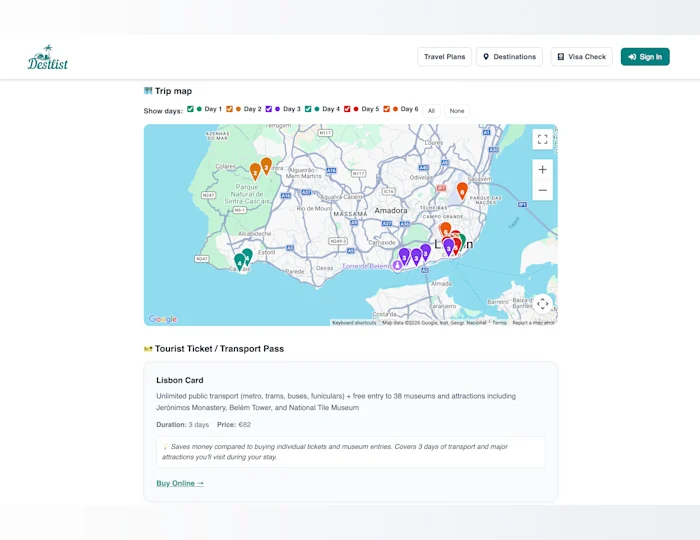Toggle the map fullscreen view

pyautogui.click(x=542, y=139)
